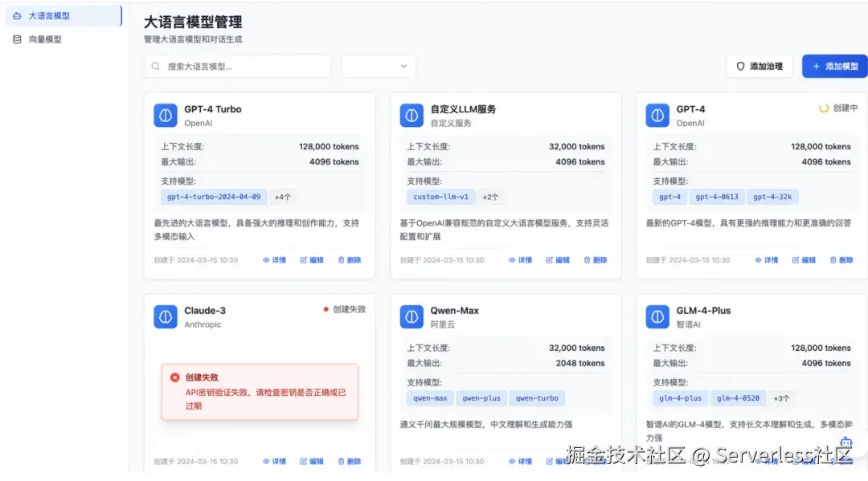Expand the +2个 tag on 自定义LLM服务
The width and height of the screenshot is (868, 481).
(490, 197)
